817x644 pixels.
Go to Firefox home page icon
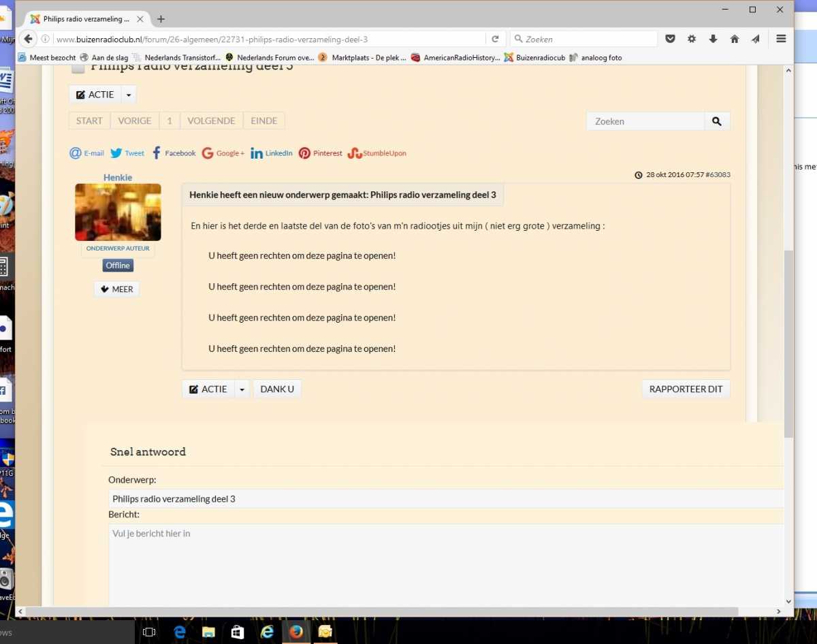point(734,39)
